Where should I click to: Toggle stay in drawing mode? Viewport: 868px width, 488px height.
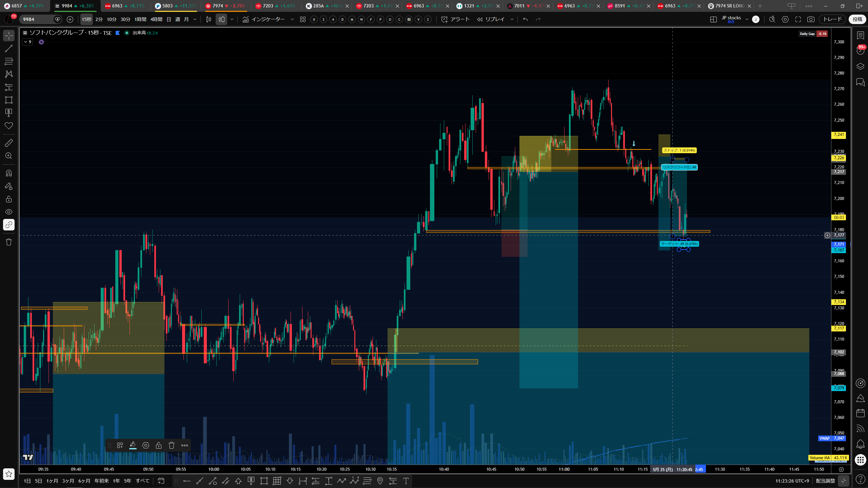9,186
